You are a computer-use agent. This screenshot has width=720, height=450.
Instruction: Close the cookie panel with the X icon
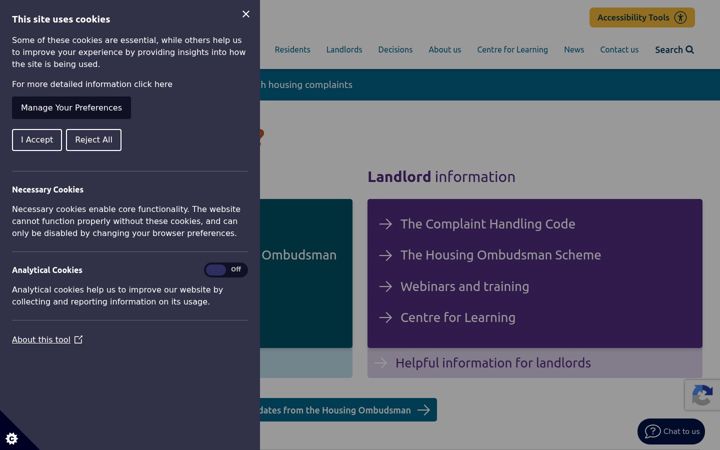coord(246,14)
